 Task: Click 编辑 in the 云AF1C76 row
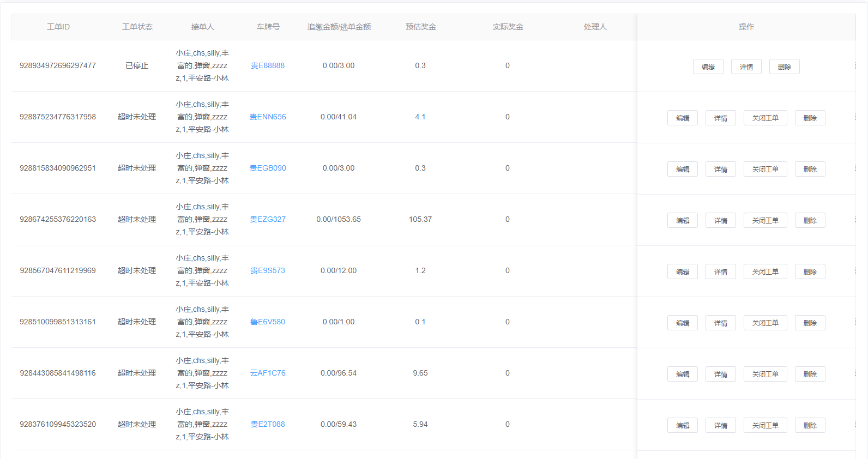(x=682, y=374)
